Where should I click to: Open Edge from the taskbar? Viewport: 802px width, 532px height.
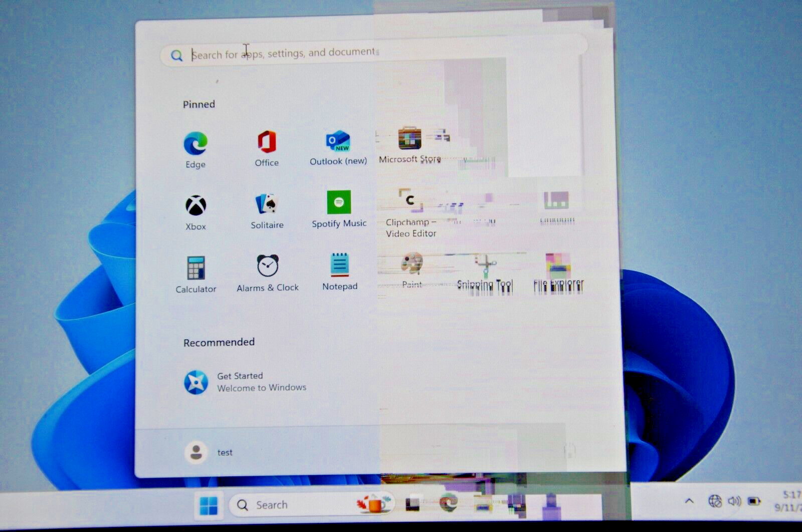pos(448,502)
